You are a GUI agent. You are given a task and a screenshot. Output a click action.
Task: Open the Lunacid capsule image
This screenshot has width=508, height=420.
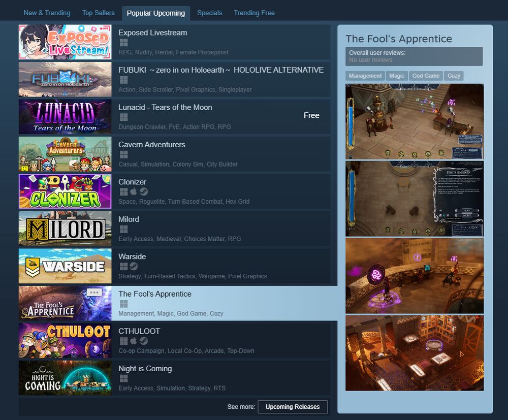coord(65,117)
